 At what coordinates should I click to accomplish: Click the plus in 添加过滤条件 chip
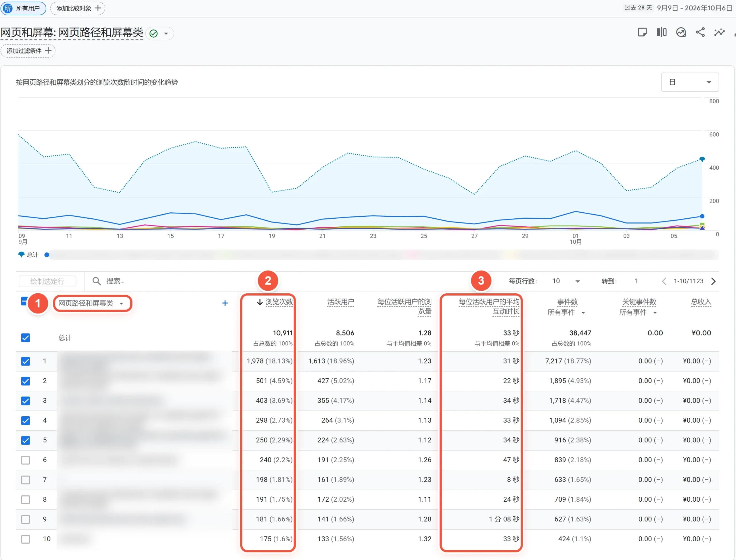[48, 51]
